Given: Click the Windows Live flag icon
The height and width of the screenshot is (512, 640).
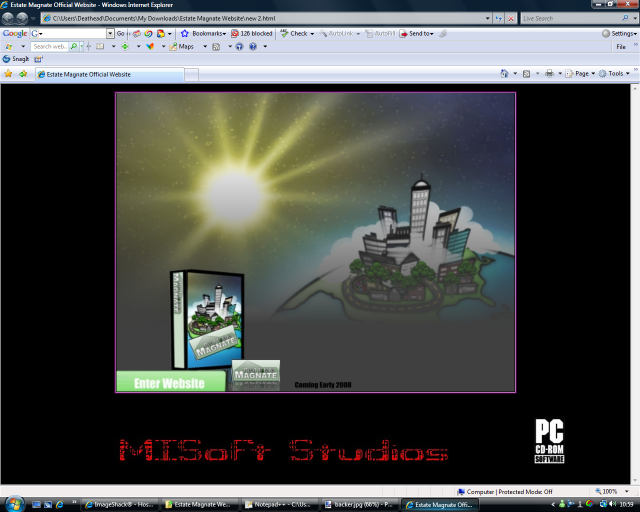Looking at the screenshot, I should coord(9,47).
